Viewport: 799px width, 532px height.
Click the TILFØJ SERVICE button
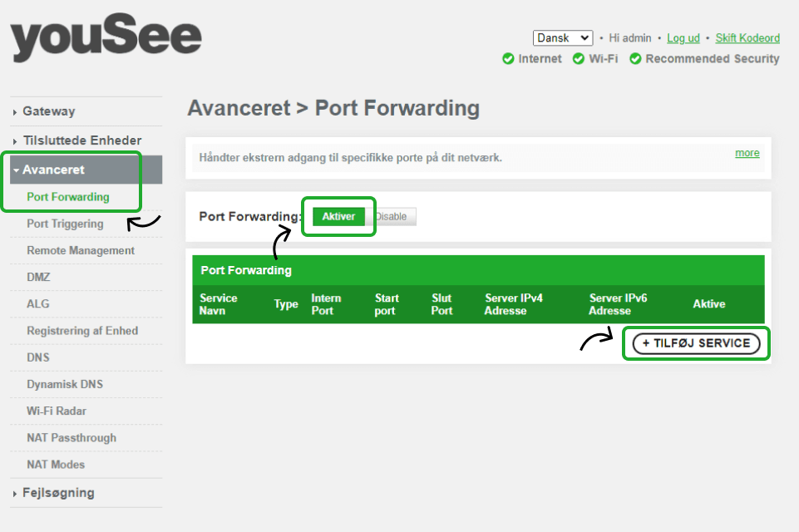coord(696,343)
